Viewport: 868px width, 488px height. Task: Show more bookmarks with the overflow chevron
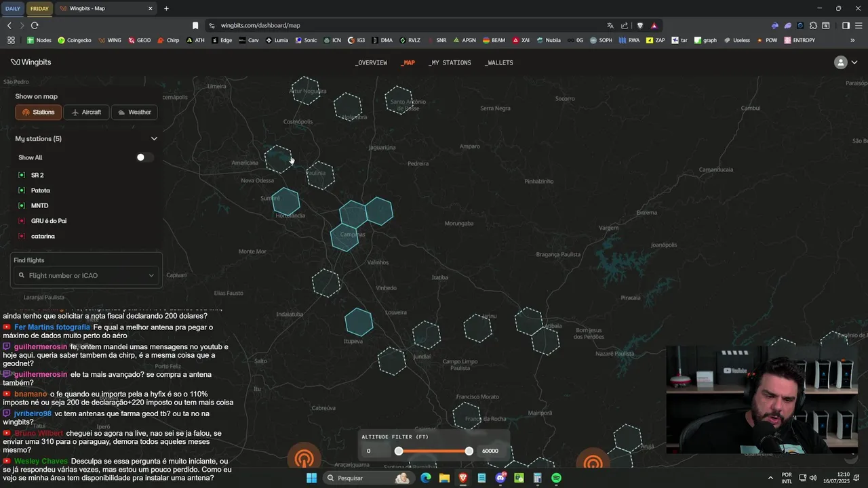point(852,40)
